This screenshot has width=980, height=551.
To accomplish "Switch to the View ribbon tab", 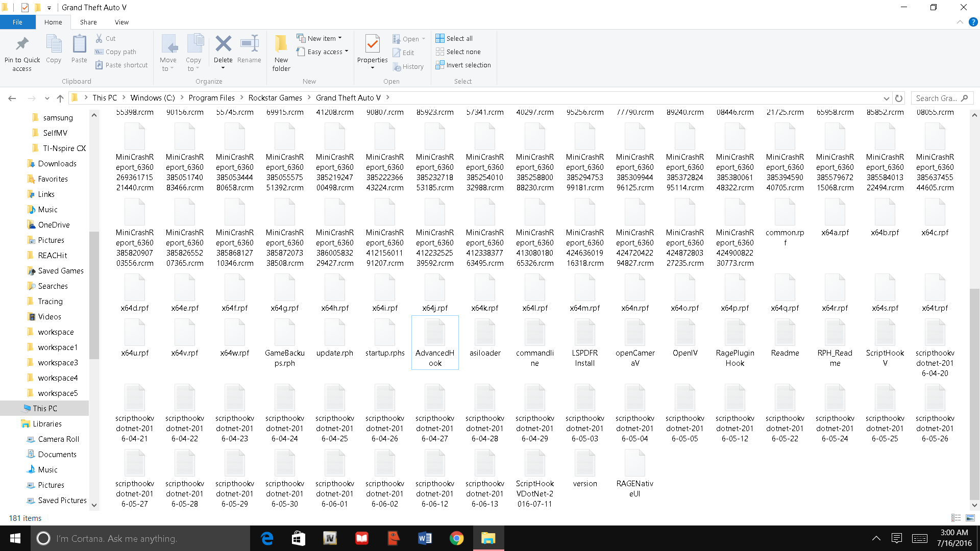I will coord(121,22).
